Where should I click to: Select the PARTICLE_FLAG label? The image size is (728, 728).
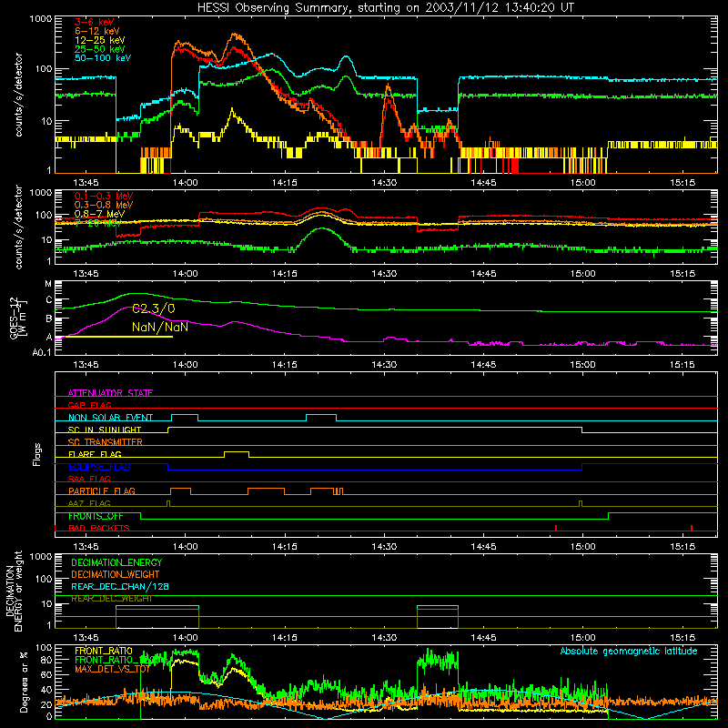pyautogui.click(x=102, y=491)
